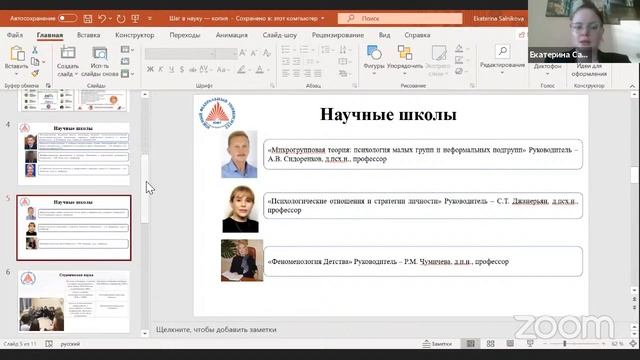
Task: Click the font color A icon
Action: (x=260, y=70)
